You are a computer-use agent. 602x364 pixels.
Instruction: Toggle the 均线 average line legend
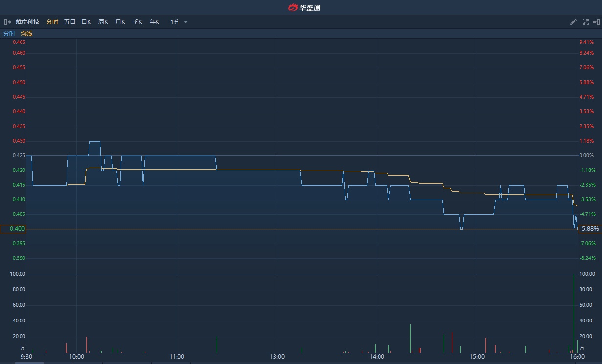[x=26, y=34]
